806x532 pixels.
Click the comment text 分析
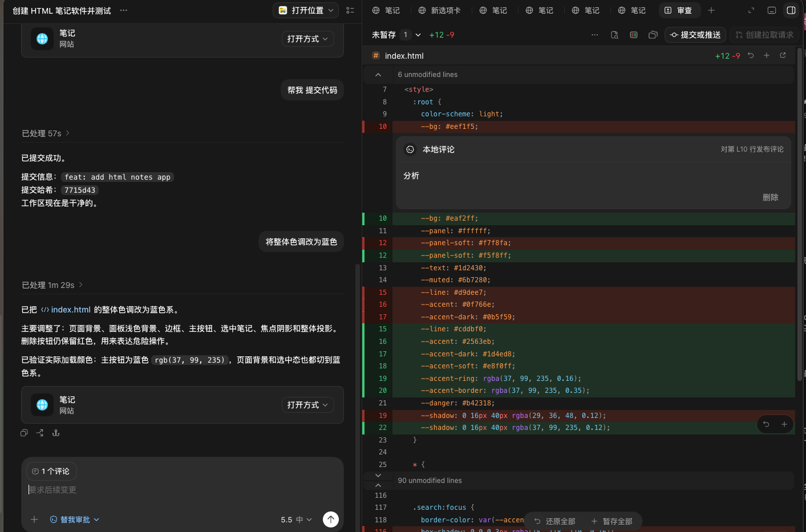411,176
